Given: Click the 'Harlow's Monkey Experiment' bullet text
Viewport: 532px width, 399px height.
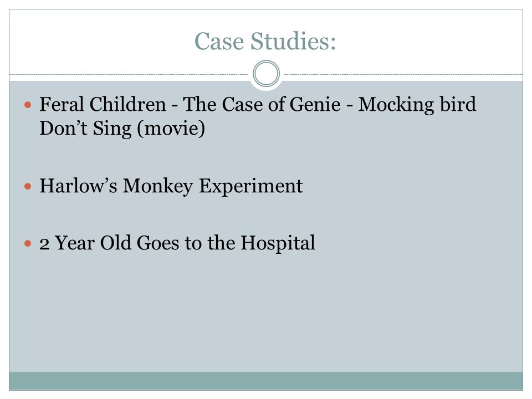Looking at the screenshot, I should pos(171,186).
